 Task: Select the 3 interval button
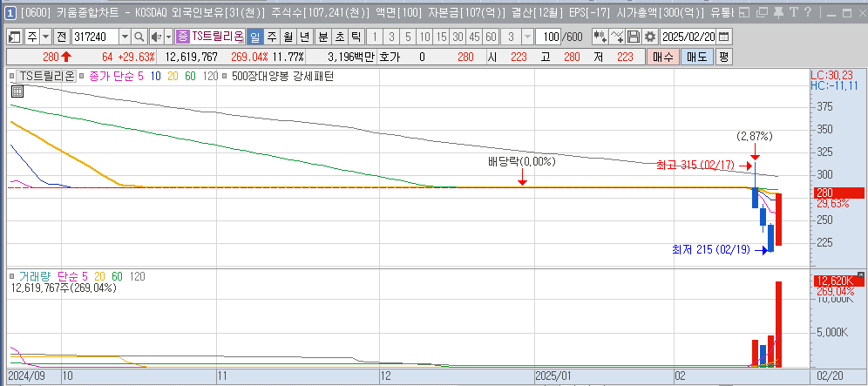pos(391,37)
